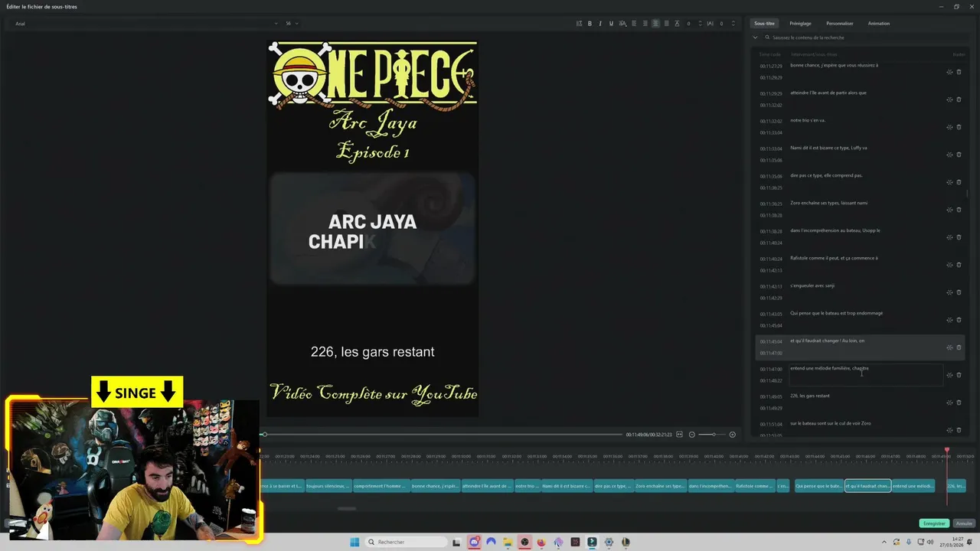Viewport: 980px width, 551px height.
Task: Click the baseline offset stepper arrows
Action: click(x=700, y=24)
